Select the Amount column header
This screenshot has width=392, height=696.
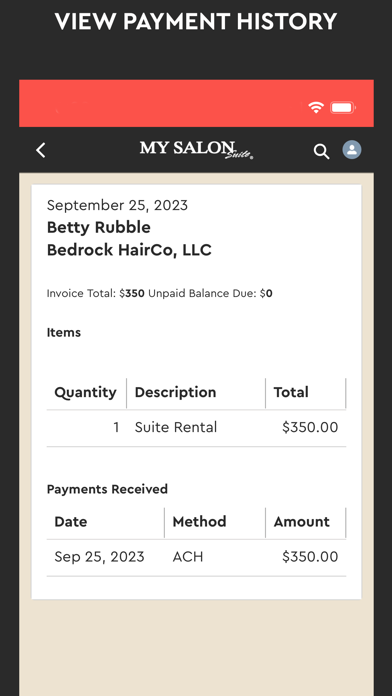[301, 522]
